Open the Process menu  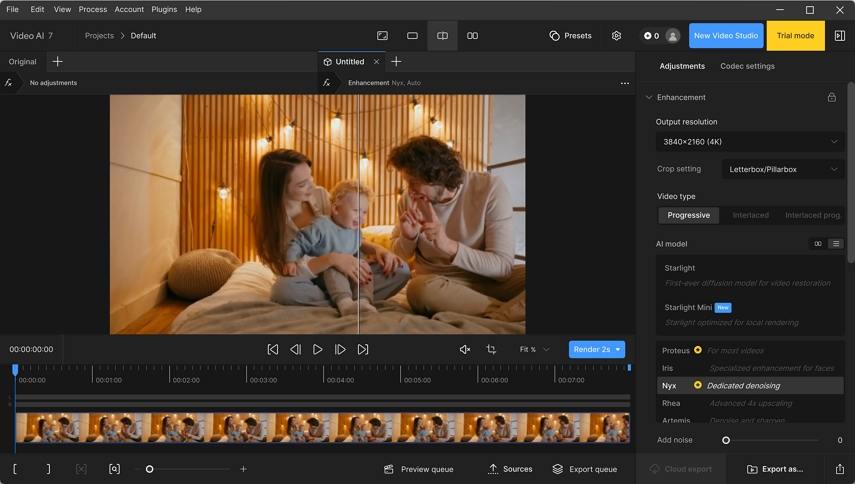tap(93, 9)
